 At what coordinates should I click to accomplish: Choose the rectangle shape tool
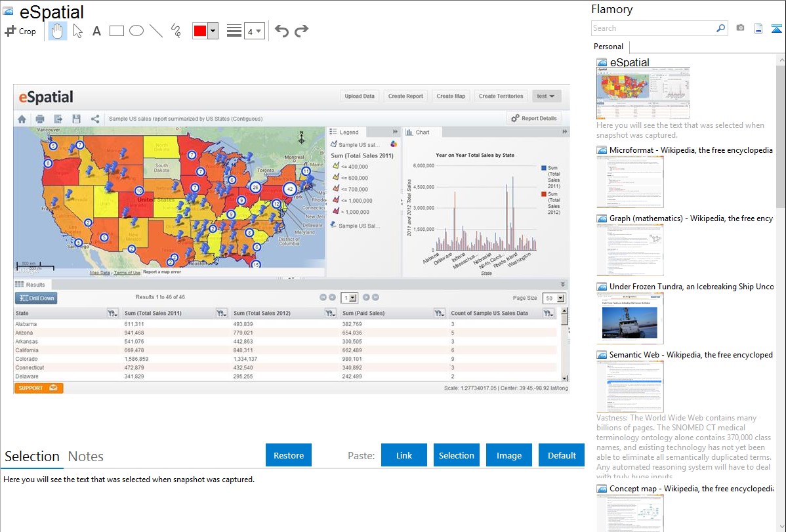click(117, 31)
